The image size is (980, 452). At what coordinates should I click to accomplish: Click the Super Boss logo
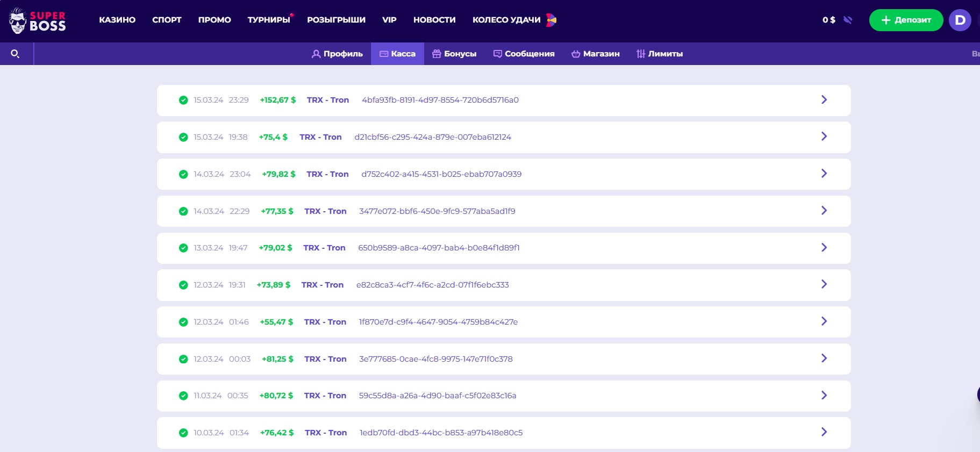pos(37,21)
